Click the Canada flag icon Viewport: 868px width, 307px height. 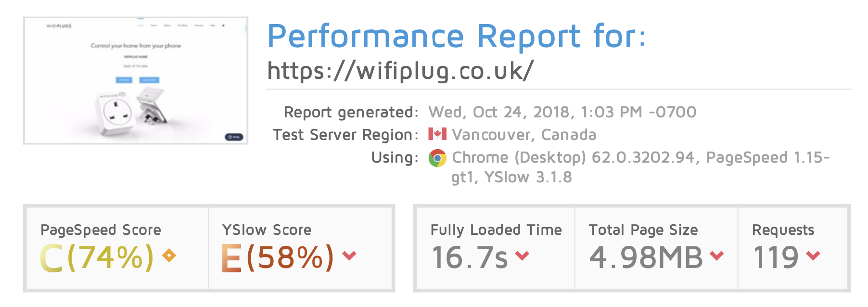(x=437, y=134)
